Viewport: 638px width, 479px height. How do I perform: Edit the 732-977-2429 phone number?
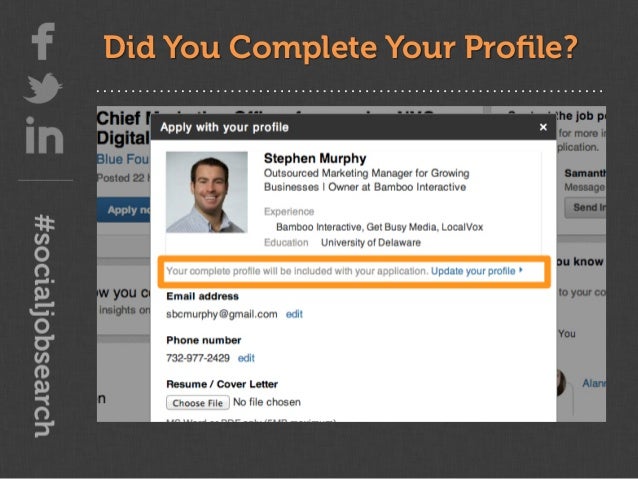[246, 358]
